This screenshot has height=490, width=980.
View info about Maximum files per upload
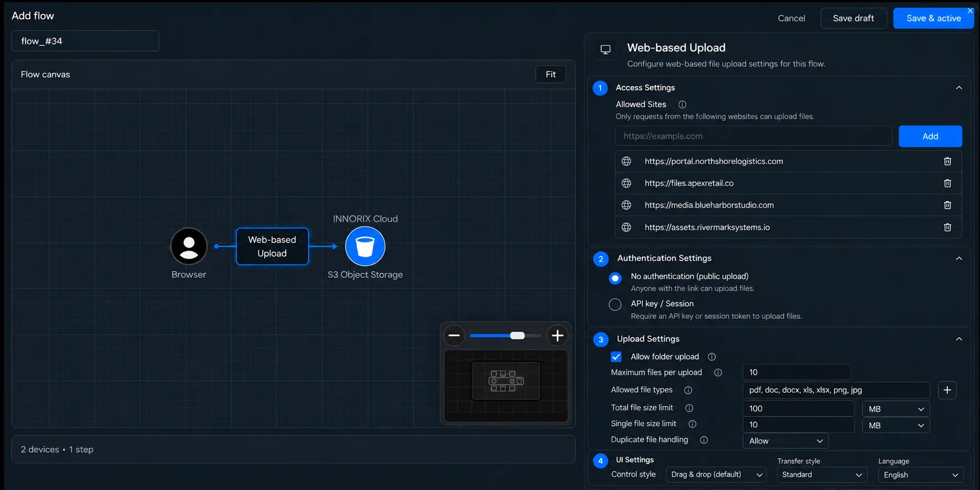point(718,372)
